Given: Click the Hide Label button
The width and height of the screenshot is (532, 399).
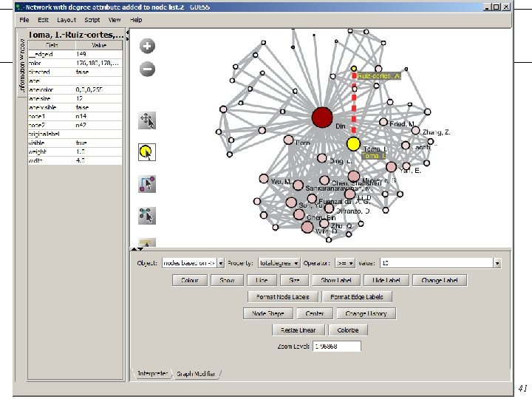Looking at the screenshot, I should pyautogui.click(x=386, y=280).
